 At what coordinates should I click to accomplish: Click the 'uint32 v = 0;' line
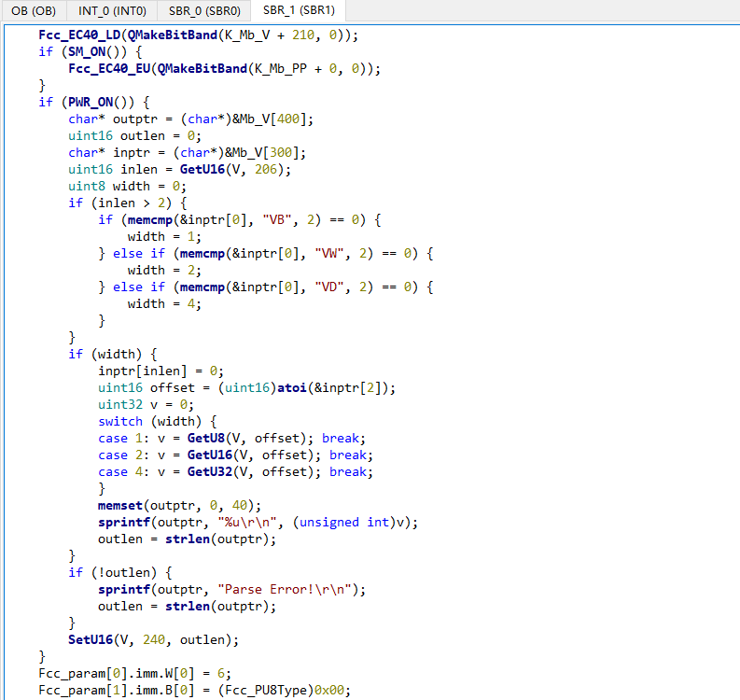[146, 404]
